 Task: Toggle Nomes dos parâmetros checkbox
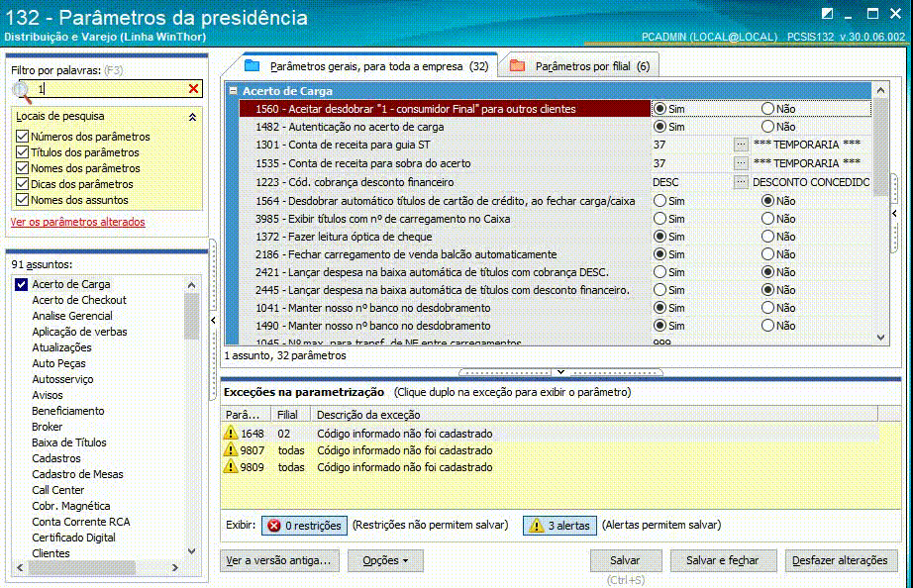[22, 167]
